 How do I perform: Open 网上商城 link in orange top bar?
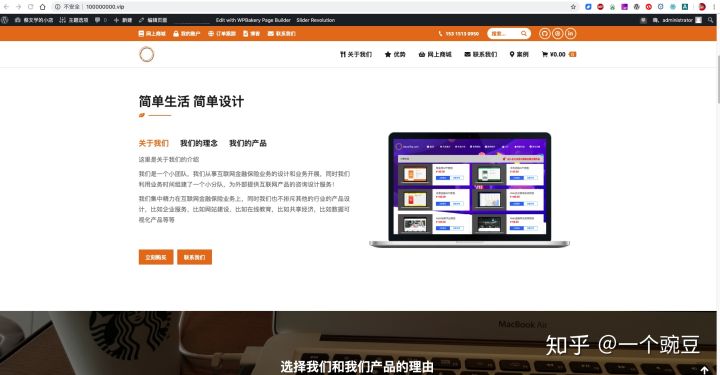click(x=152, y=34)
